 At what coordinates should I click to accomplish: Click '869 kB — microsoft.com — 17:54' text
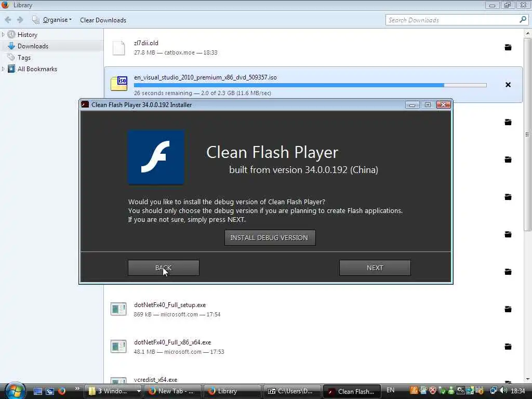(177, 314)
